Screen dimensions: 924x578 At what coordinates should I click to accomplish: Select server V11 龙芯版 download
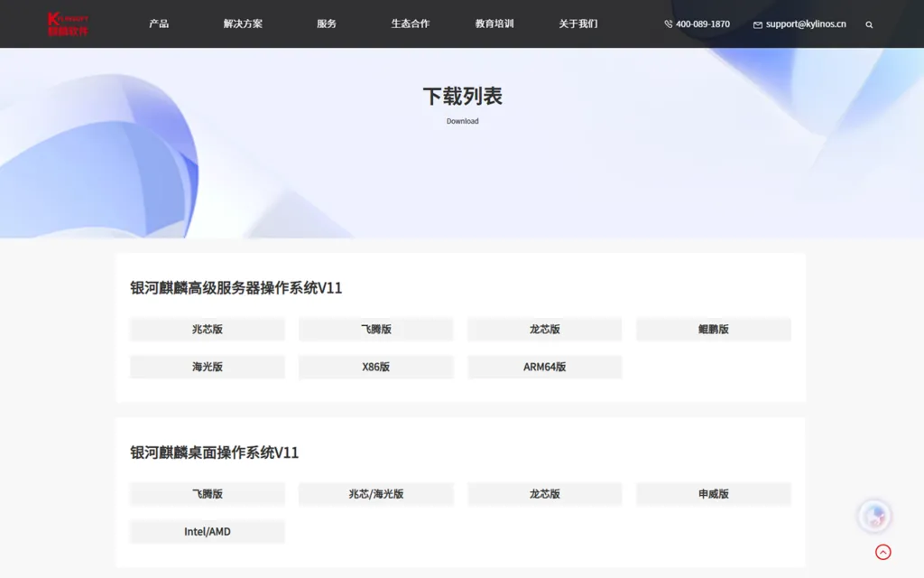pos(544,329)
